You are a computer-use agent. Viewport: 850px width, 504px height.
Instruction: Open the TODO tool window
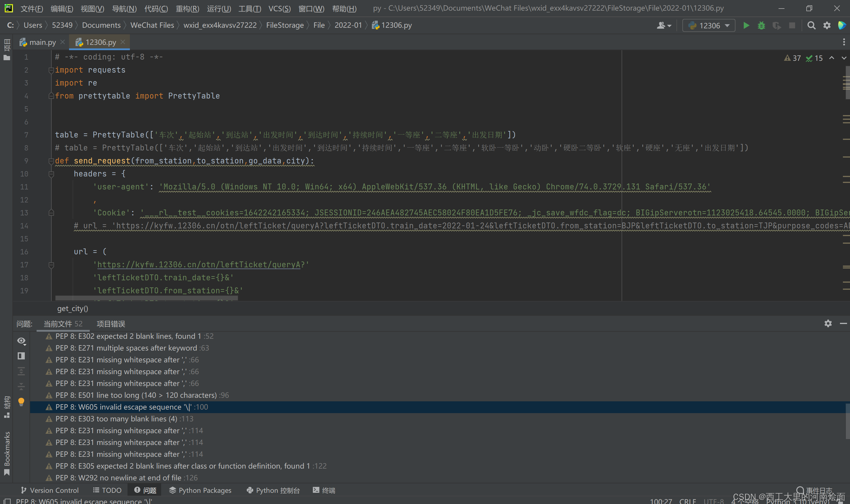(x=107, y=490)
